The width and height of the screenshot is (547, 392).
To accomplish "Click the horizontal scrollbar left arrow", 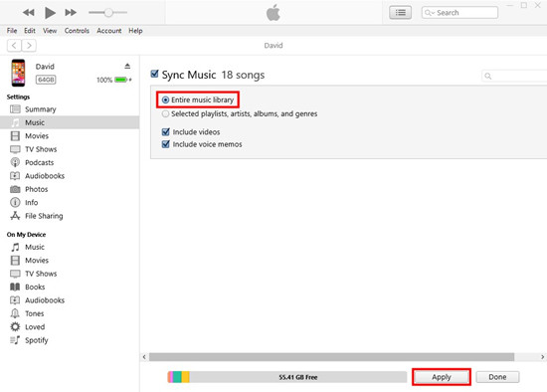I will coord(144,357).
